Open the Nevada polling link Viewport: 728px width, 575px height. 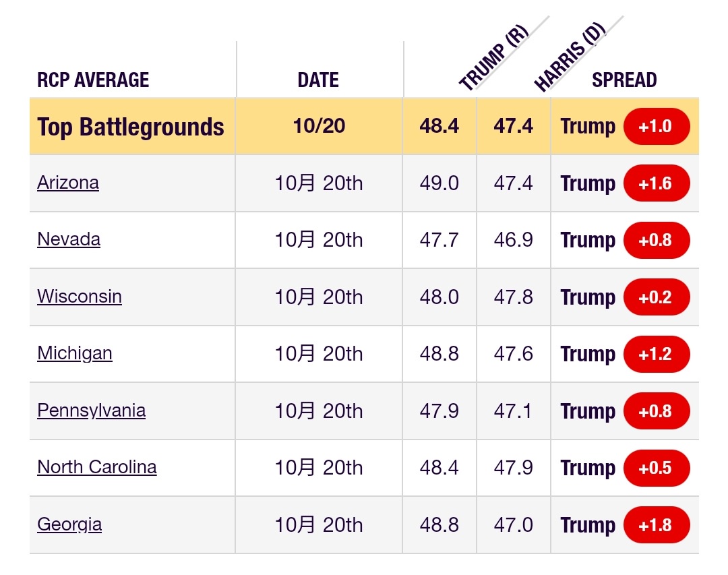(x=69, y=239)
